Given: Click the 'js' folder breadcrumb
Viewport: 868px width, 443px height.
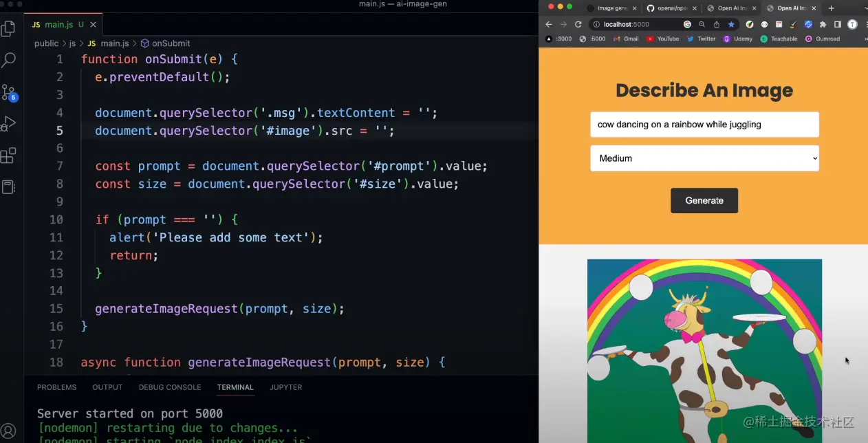Looking at the screenshot, I should [72, 43].
